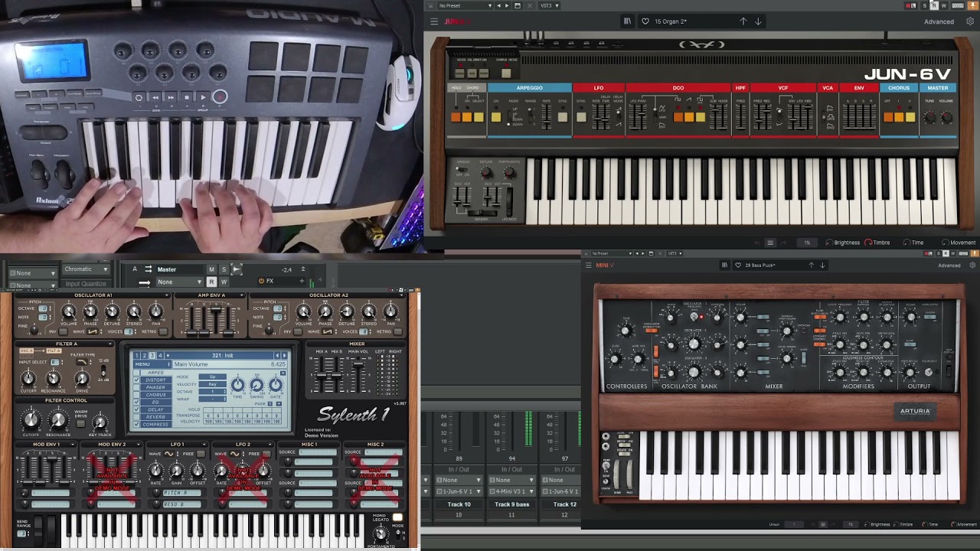
Task: Click the Timbre macro knob in Jun-6 V
Action: pyautogui.click(x=869, y=243)
